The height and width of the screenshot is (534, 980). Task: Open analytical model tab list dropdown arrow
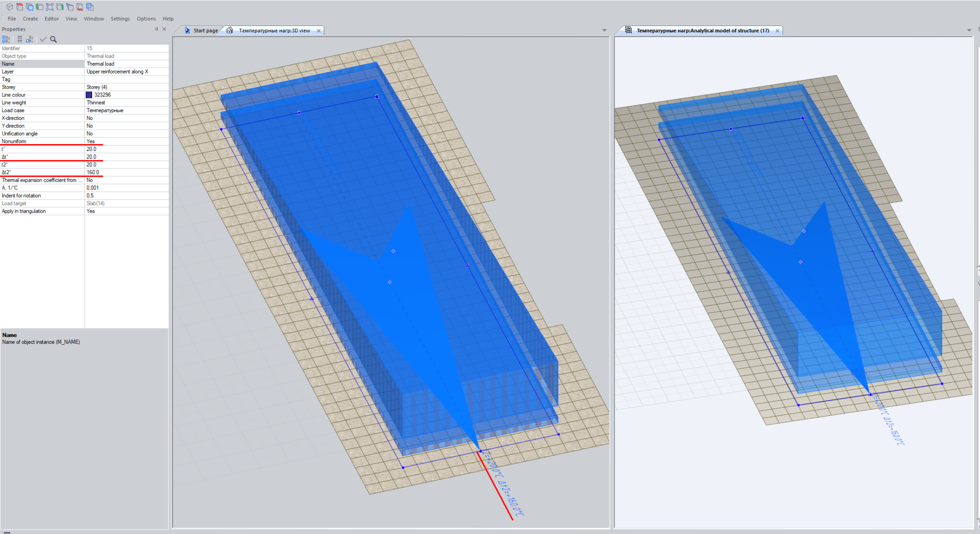pos(969,30)
